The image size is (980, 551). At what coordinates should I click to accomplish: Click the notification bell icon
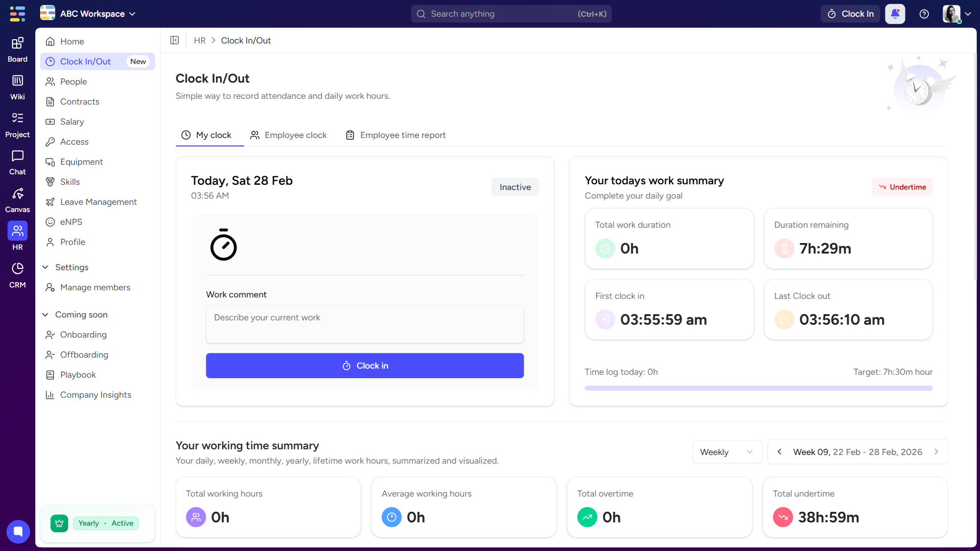(895, 14)
